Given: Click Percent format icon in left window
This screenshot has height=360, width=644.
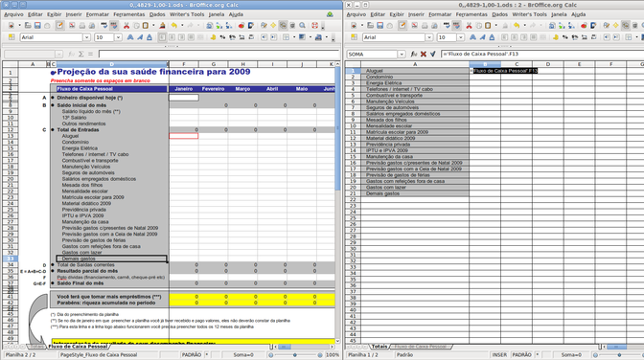Looking at the screenshot, I should 222,37.
